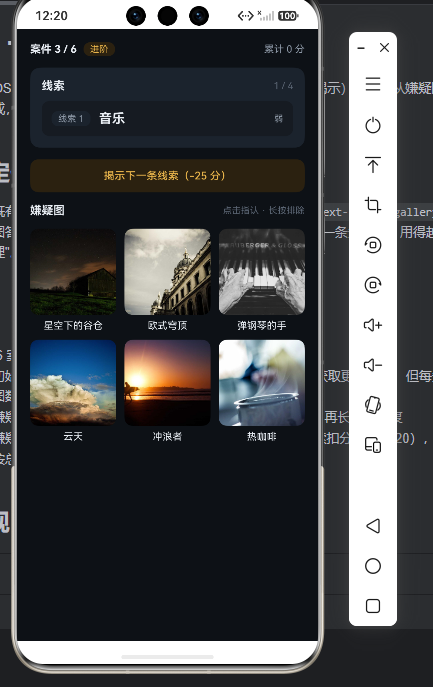This screenshot has height=687, width=433.
Task: Click the 线索 1 音乐 clue row
Action: pos(167,118)
